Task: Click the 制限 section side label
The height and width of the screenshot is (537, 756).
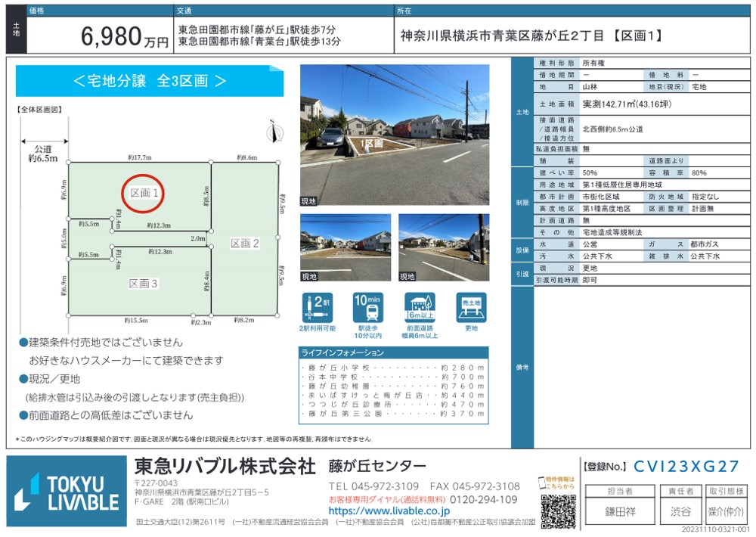Action: (x=522, y=202)
